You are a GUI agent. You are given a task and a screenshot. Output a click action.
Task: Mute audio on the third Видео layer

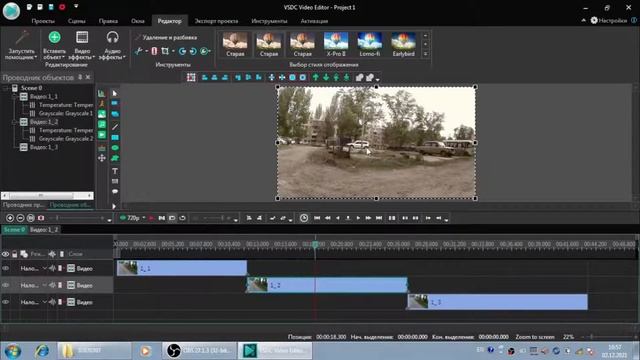click(52, 302)
